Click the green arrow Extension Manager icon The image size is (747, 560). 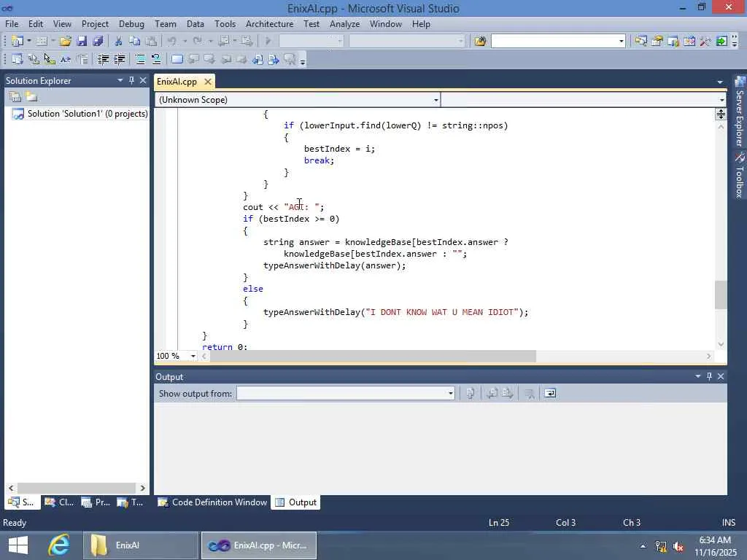click(x=721, y=41)
